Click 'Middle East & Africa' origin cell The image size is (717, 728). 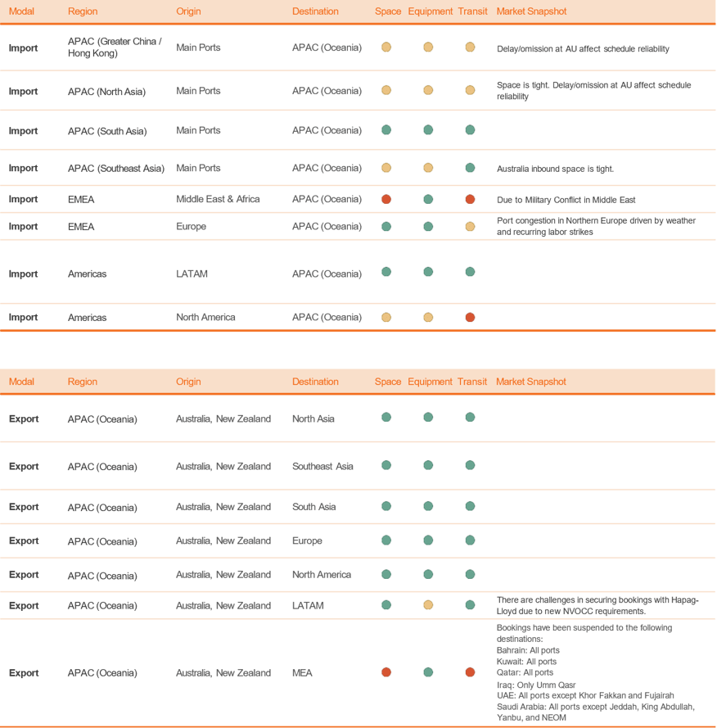coord(219,200)
